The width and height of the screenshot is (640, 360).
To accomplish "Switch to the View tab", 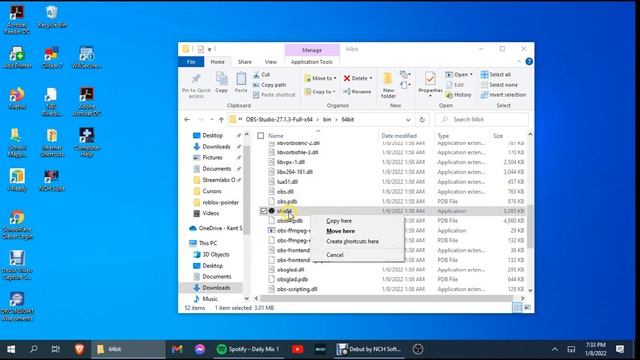I will tap(271, 62).
